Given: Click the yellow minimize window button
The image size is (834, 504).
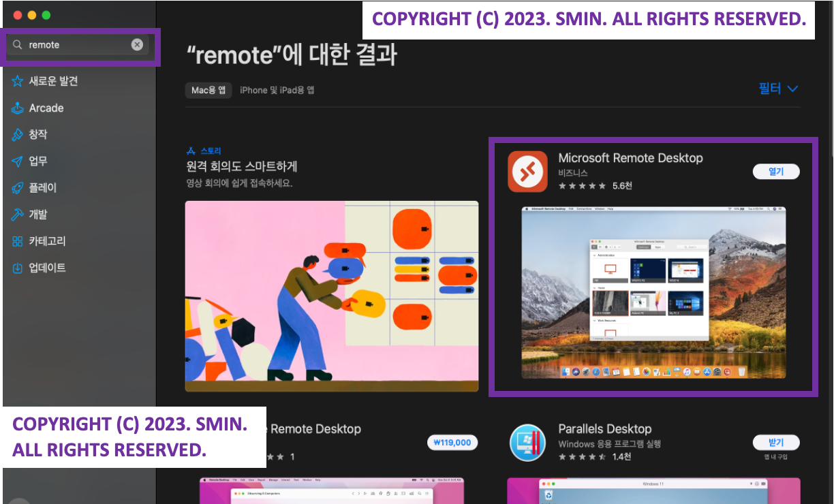Looking at the screenshot, I should [x=31, y=15].
